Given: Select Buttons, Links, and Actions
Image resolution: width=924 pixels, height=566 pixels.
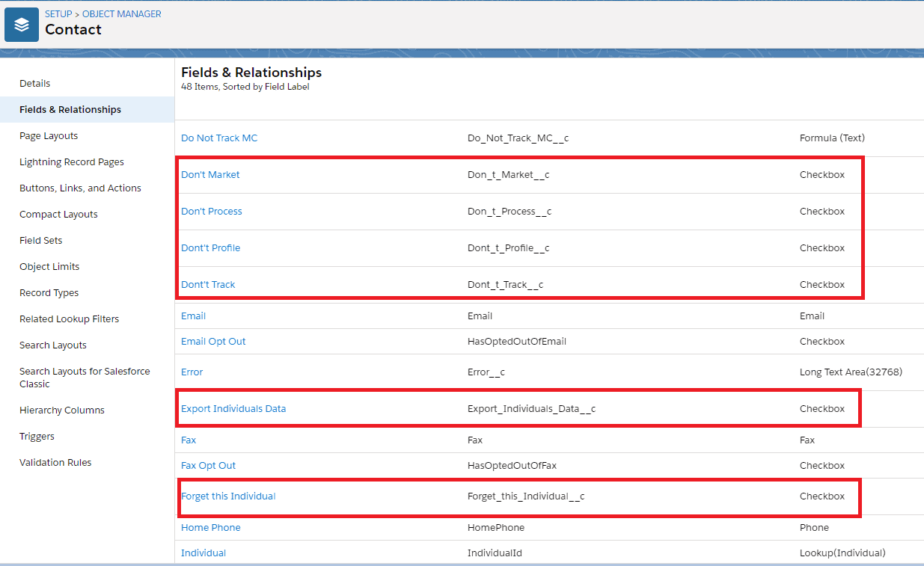Looking at the screenshot, I should click(x=80, y=188).
